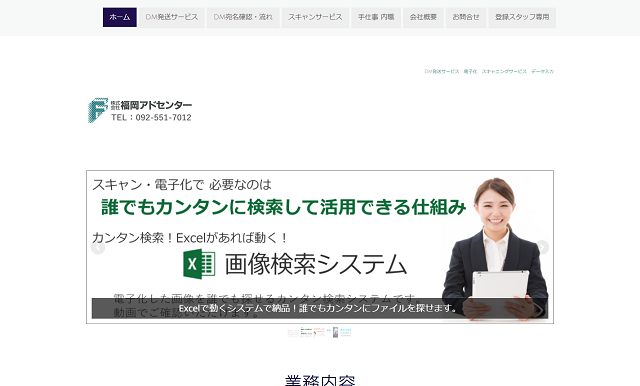Follow the small DM発送サービス link below the navigation bar
Image resolution: width=640 pixels, height=386 pixels.
(442, 71)
